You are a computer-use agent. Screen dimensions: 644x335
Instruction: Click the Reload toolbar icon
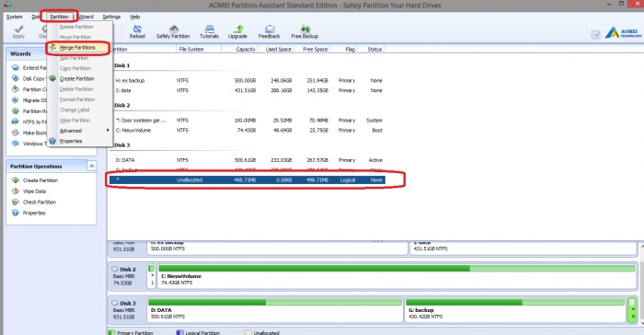[137, 29]
